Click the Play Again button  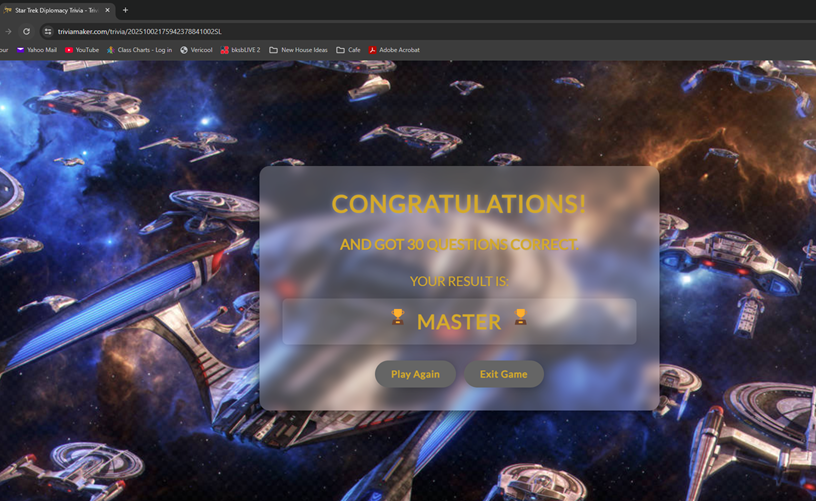point(415,374)
